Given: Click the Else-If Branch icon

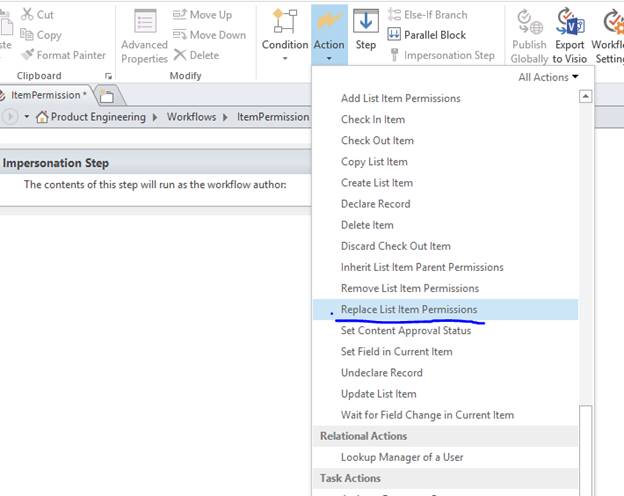Looking at the screenshot, I should pos(394,15).
